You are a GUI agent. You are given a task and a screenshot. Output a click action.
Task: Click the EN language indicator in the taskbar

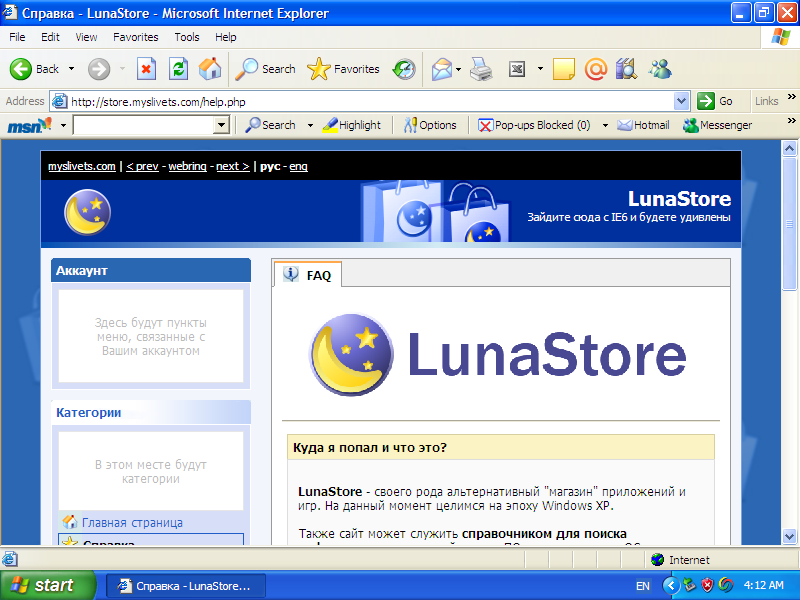point(642,586)
